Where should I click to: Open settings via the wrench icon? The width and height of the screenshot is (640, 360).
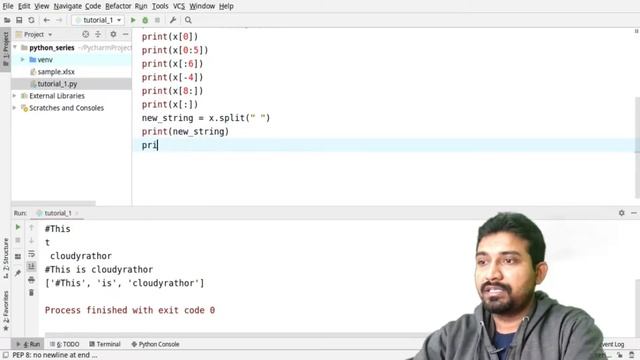click(x=173, y=20)
